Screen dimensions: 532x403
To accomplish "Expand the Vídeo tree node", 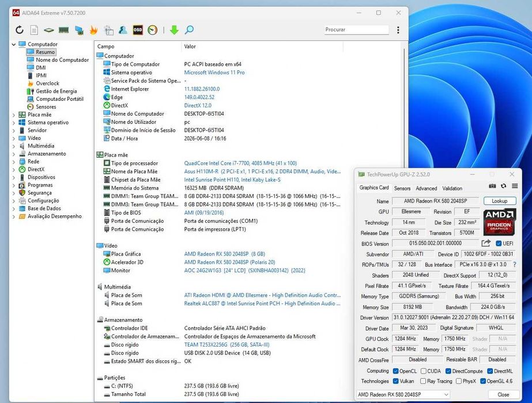I will (x=14, y=138).
